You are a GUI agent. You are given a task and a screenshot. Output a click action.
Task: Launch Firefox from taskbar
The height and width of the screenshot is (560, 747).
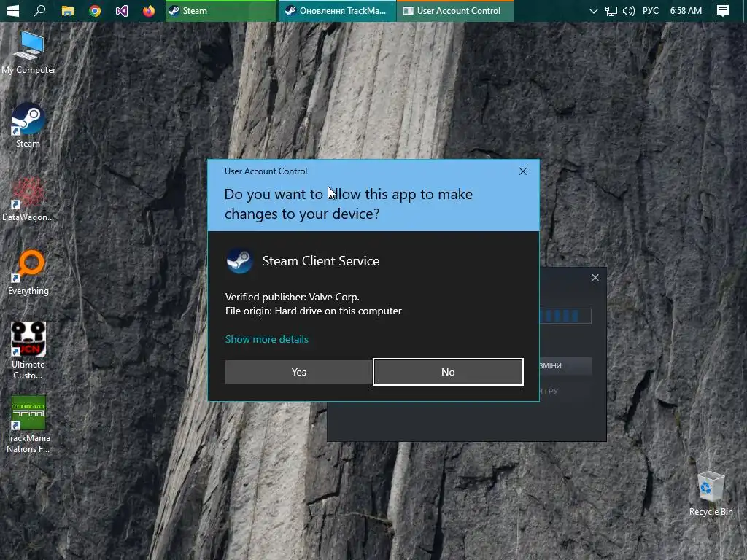(x=149, y=10)
